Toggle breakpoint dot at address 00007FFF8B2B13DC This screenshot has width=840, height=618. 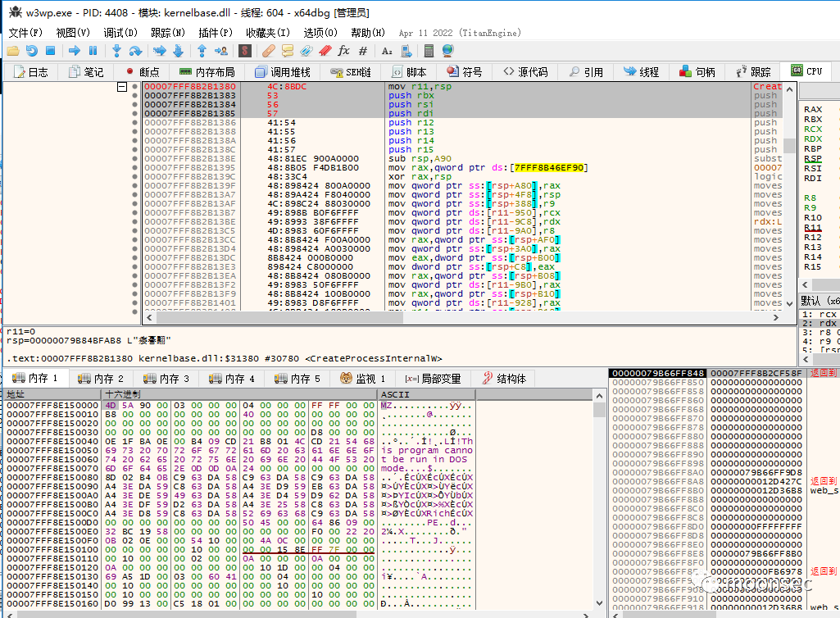click(135, 258)
